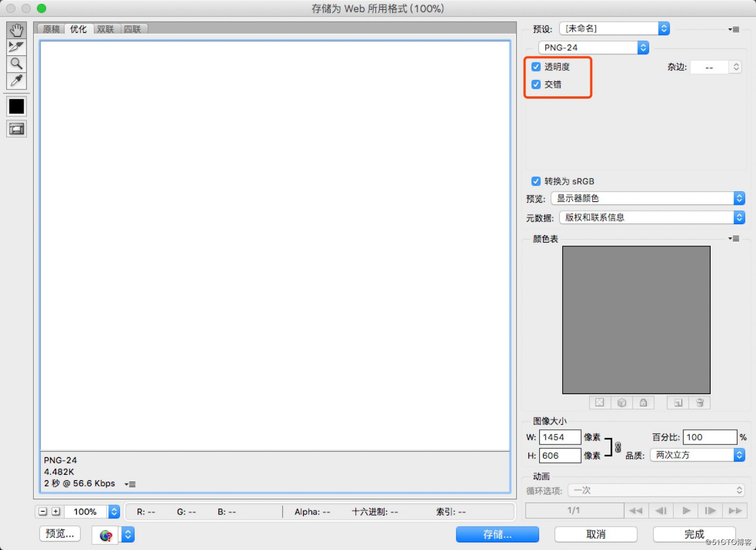Select the Slice Select tool
This screenshot has height=550, width=756.
(x=17, y=47)
